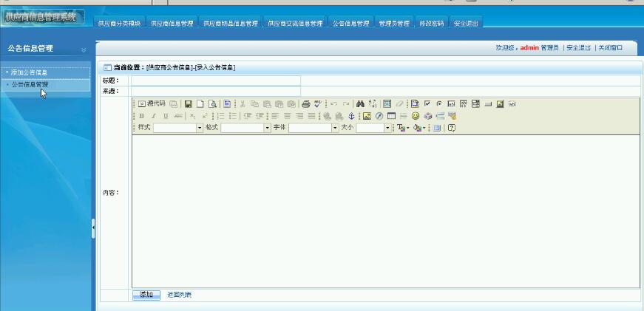This screenshot has width=644, height=311.
Task: Click the Print icon in editor toolbar
Action: click(x=305, y=104)
